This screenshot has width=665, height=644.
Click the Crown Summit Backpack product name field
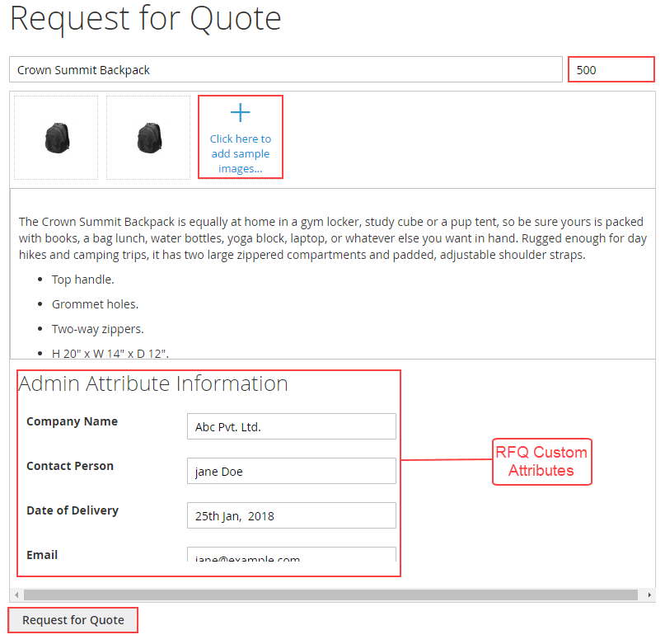pyautogui.click(x=285, y=70)
